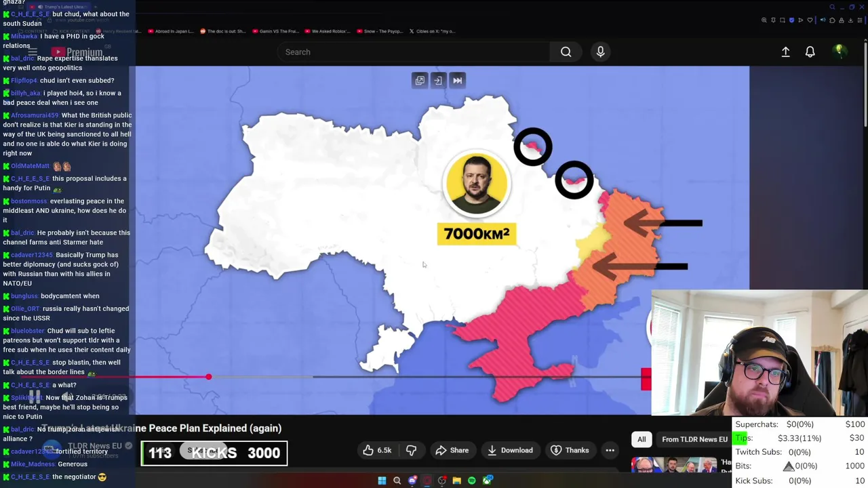Viewport: 868px width, 488px height.
Task: Click the "Bits:" goal row
Action: (800, 466)
